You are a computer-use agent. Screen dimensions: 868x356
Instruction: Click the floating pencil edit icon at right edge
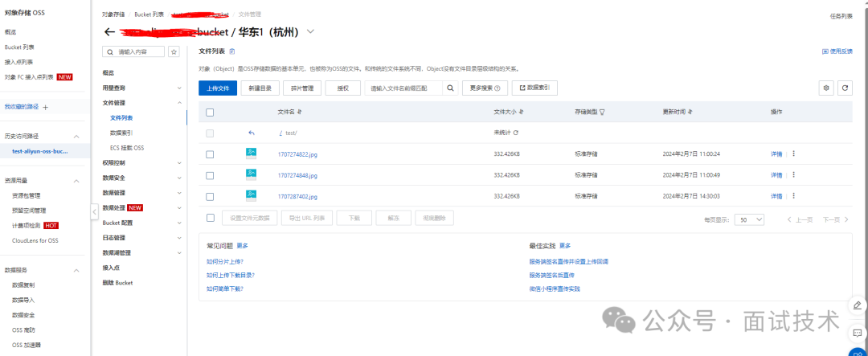(857, 305)
